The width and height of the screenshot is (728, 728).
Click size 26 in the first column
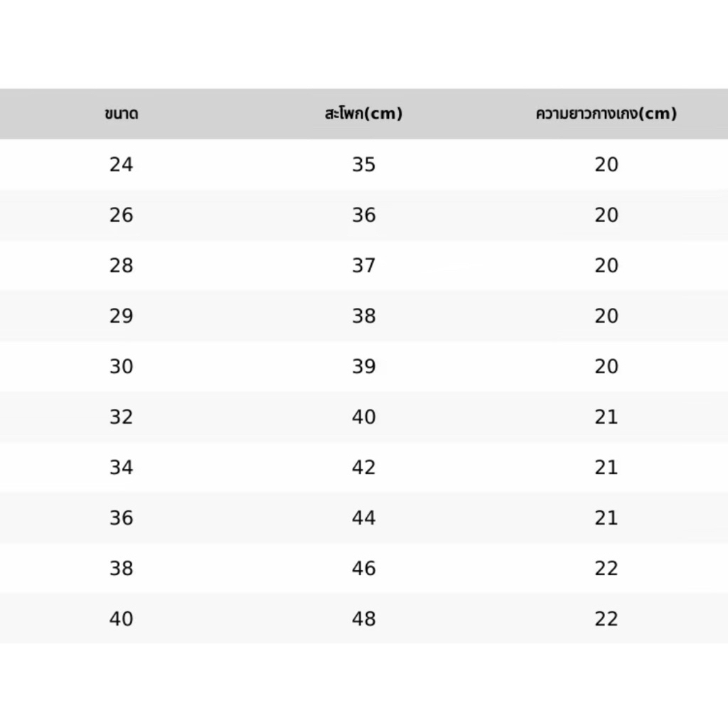121,215
